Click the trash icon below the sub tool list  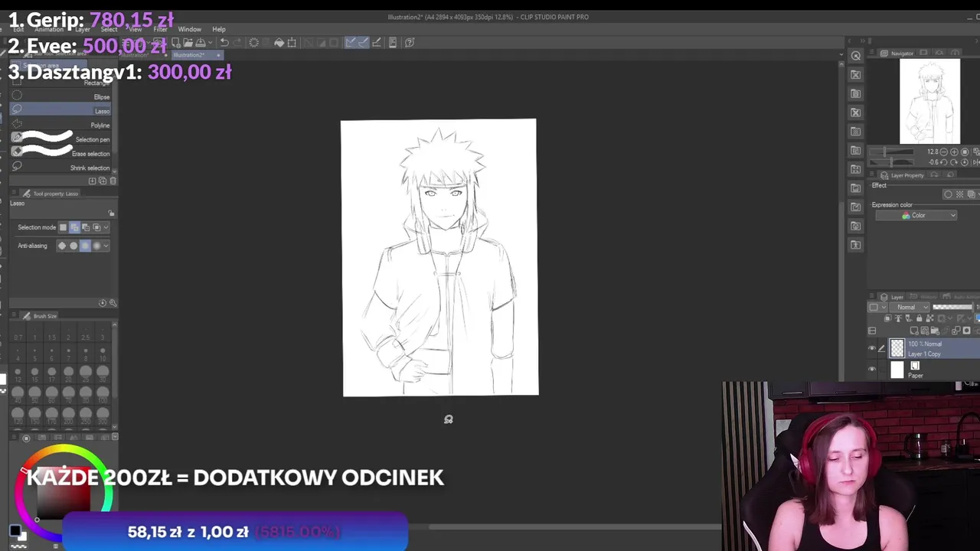[113, 181]
